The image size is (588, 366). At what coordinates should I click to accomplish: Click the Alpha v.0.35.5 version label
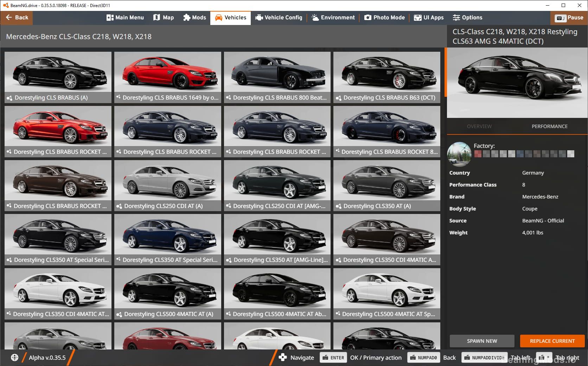click(x=47, y=358)
